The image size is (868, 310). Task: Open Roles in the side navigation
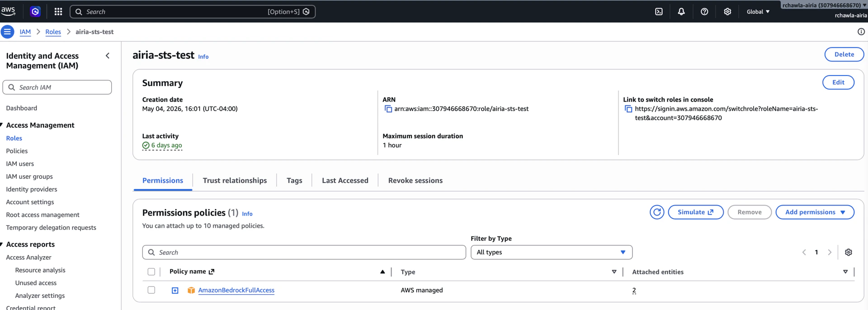point(14,138)
